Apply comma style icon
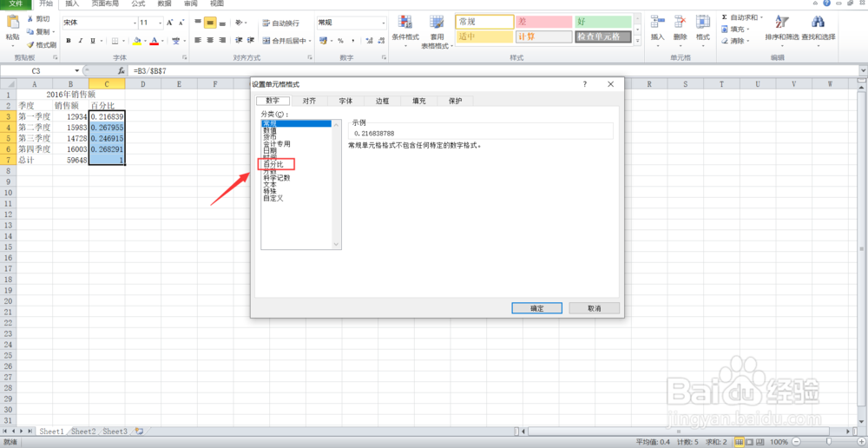Image resolution: width=868 pixels, height=448 pixels. click(352, 41)
